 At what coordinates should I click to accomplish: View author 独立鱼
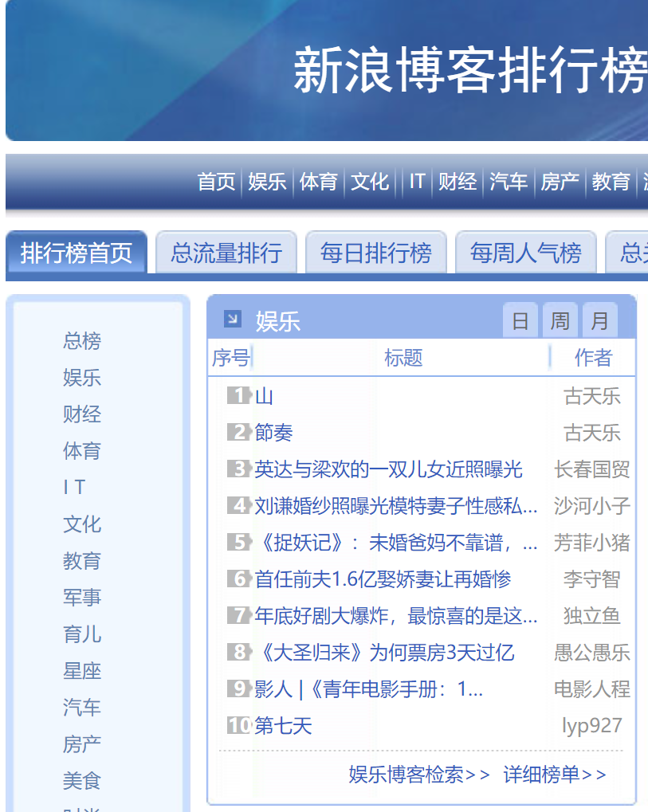coord(592,616)
